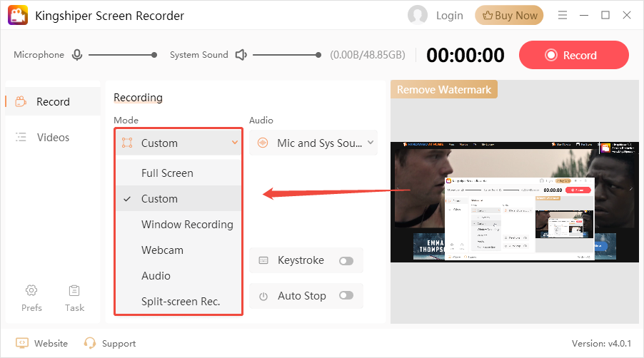Mute the system sound speaker icon

241,54
